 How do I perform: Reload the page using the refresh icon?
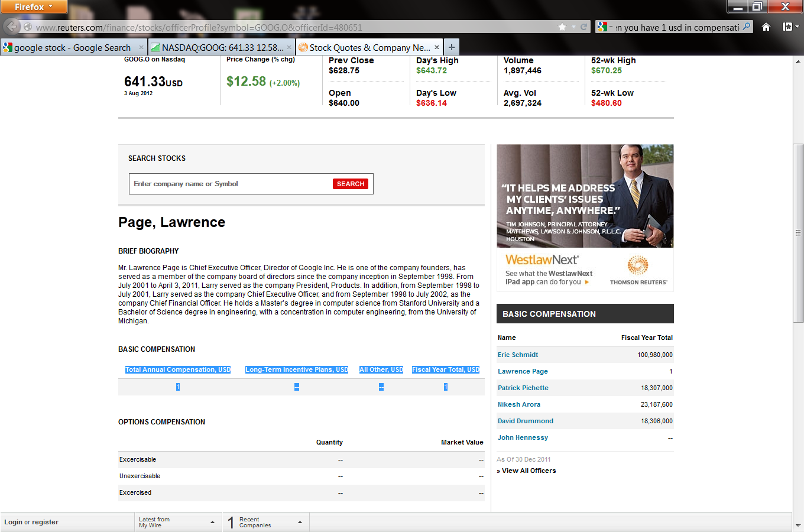pyautogui.click(x=583, y=27)
